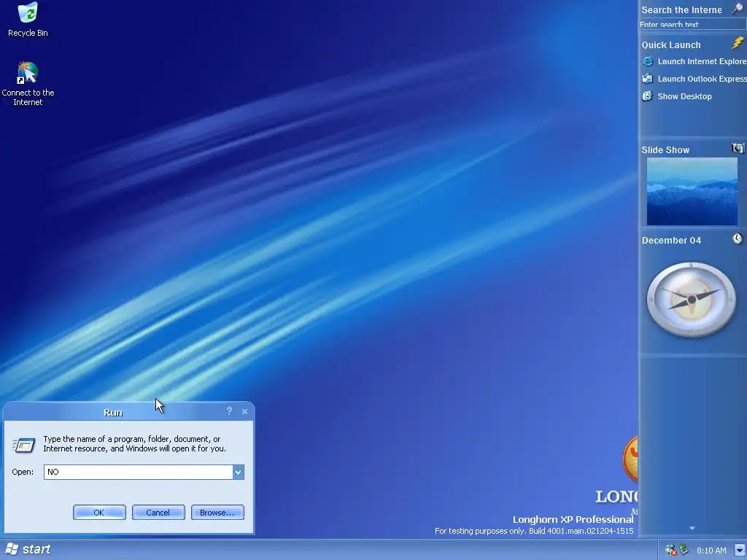Click the Show Desktop icon in the sidebar
Image resolution: width=747 pixels, height=560 pixels.
click(x=648, y=96)
